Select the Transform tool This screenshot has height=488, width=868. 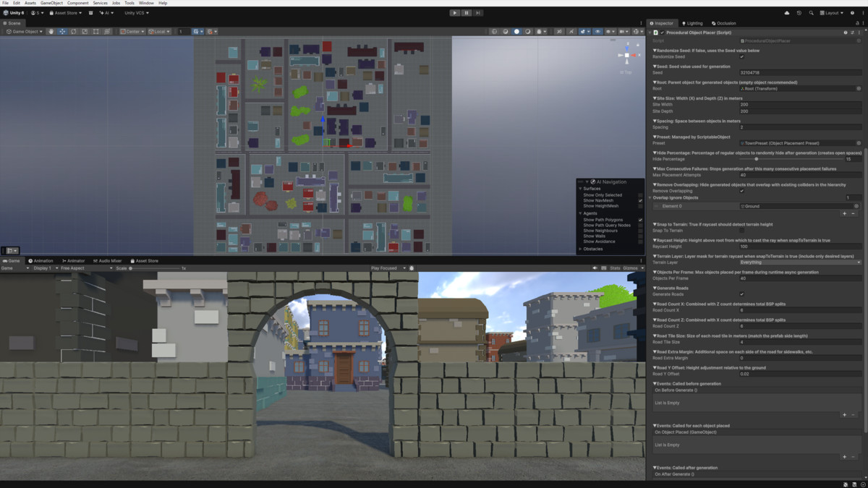coord(108,32)
